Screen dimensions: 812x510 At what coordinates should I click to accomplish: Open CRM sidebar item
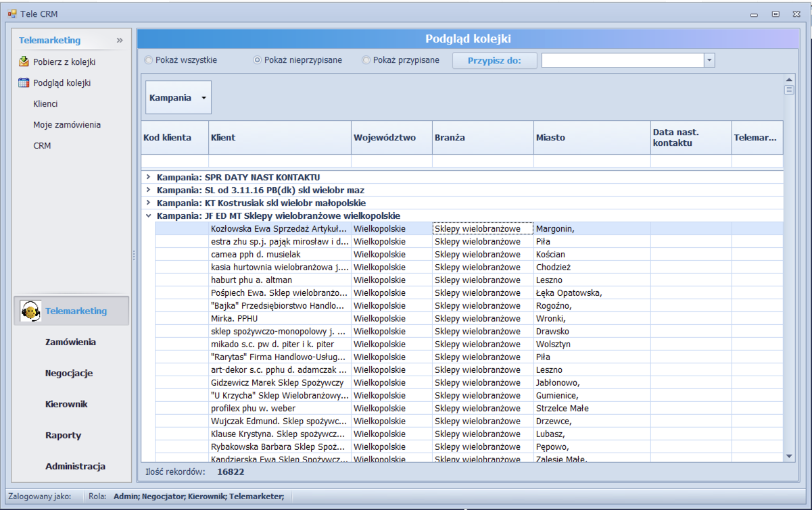pyautogui.click(x=42, y=146)
